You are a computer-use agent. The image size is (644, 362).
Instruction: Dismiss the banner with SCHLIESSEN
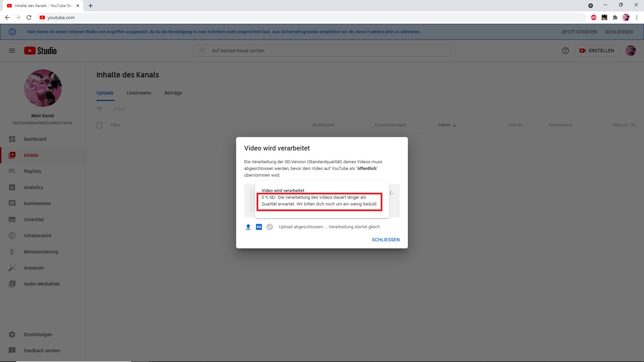[x=619, y=32]
